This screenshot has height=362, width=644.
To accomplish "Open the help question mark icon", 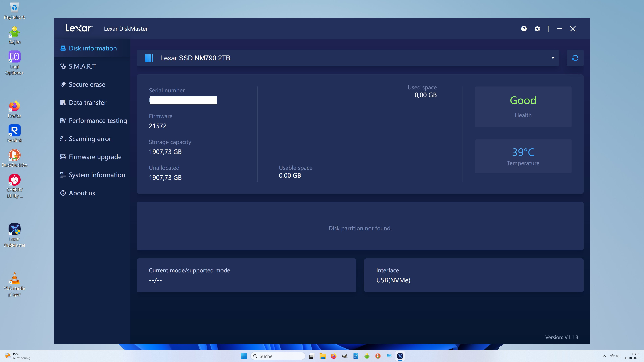I will 524,29.
